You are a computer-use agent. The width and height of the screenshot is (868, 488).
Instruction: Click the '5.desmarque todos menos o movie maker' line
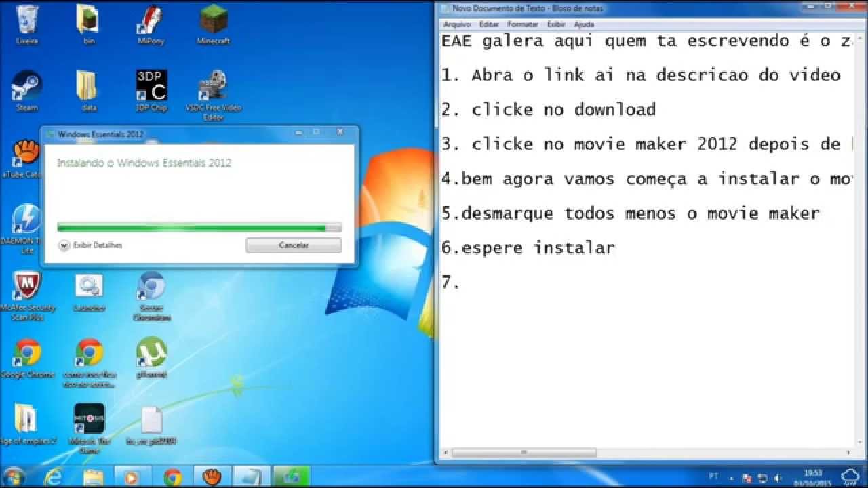pos(631,213)
